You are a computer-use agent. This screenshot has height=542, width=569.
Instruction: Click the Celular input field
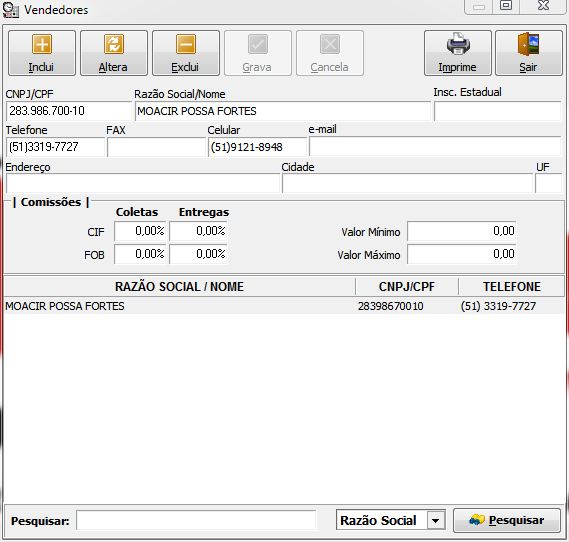coord(257,147)
